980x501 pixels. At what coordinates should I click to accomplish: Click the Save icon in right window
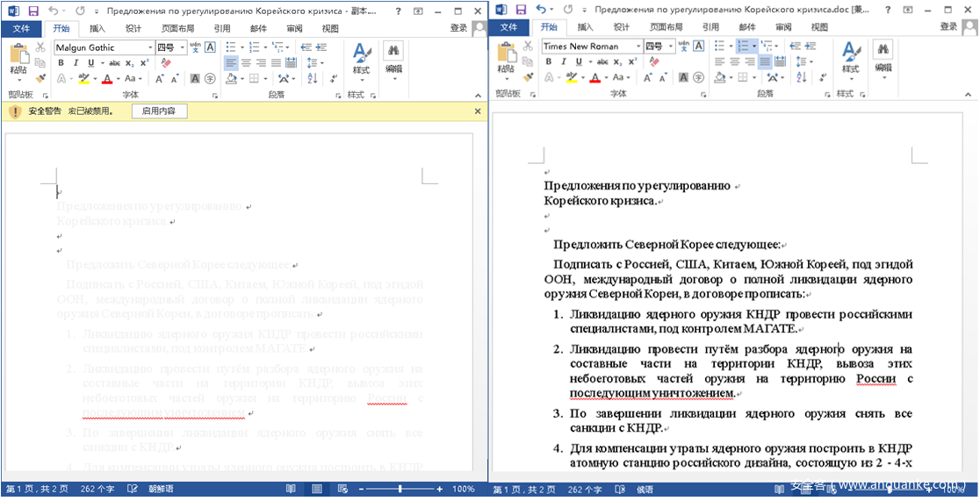[x=521, y=11]
